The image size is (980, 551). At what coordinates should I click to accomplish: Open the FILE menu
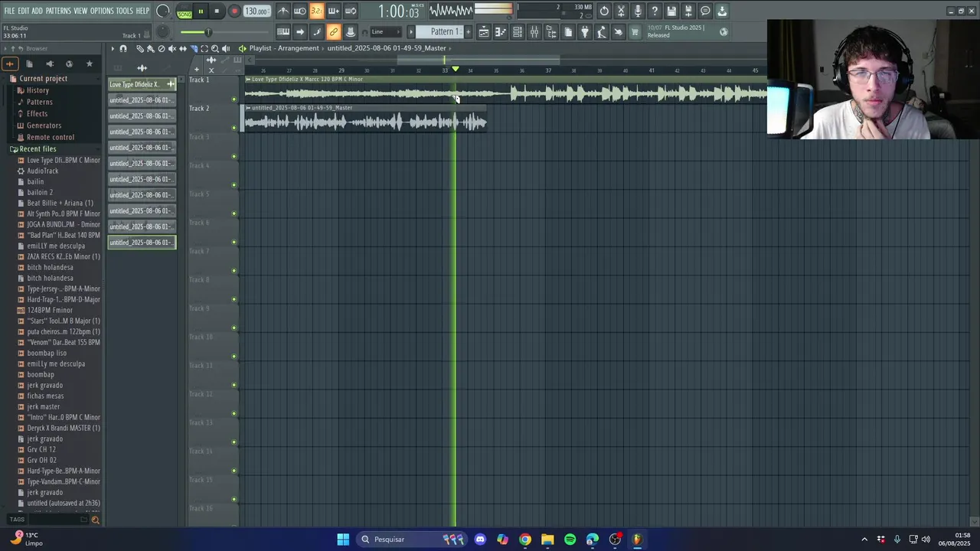click(x=10, y=11)
